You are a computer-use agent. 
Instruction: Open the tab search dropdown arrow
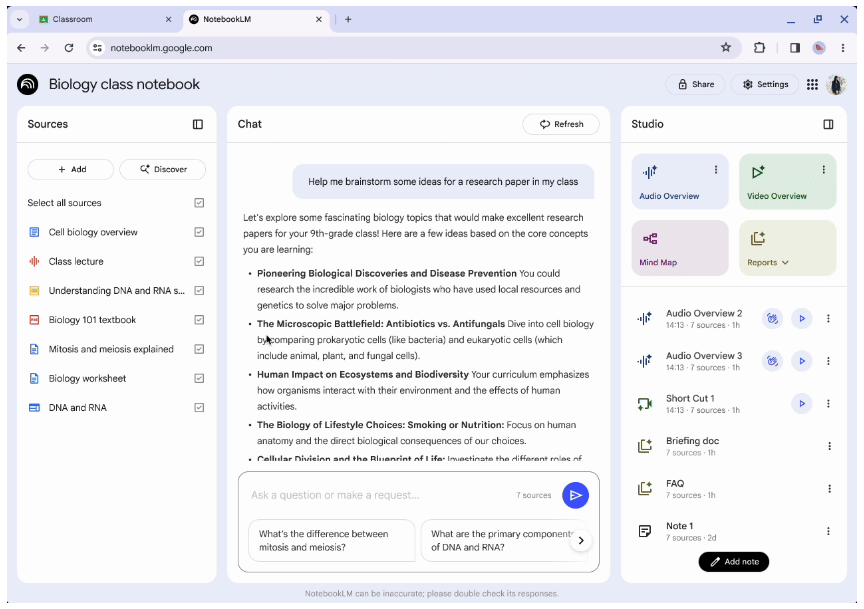point(19,19)
